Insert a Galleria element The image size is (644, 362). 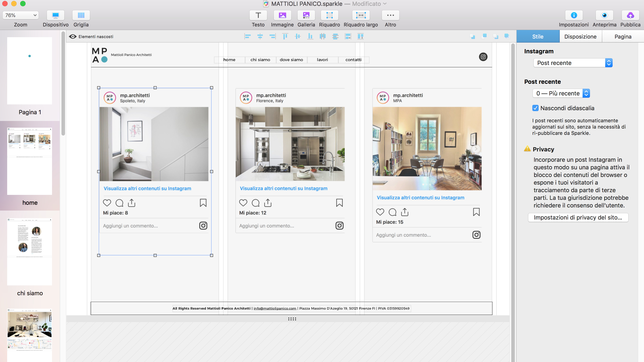[x=306, y=15]
